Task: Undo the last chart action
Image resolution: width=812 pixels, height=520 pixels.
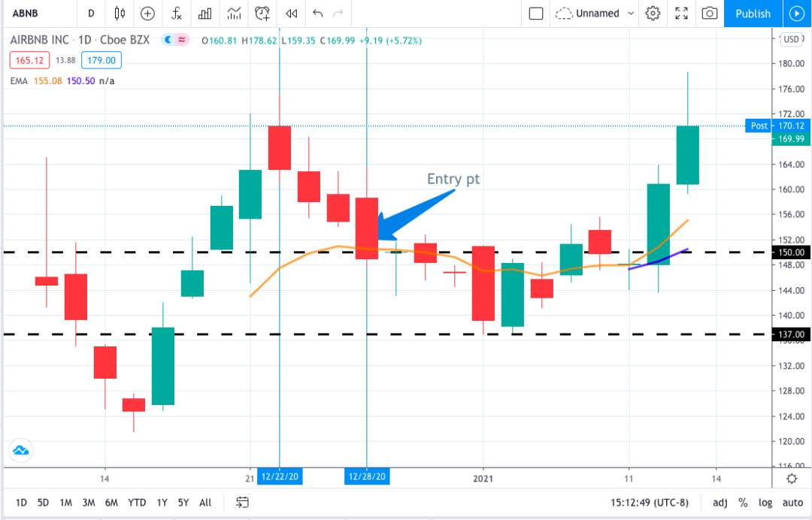Action: pos(317,14)
